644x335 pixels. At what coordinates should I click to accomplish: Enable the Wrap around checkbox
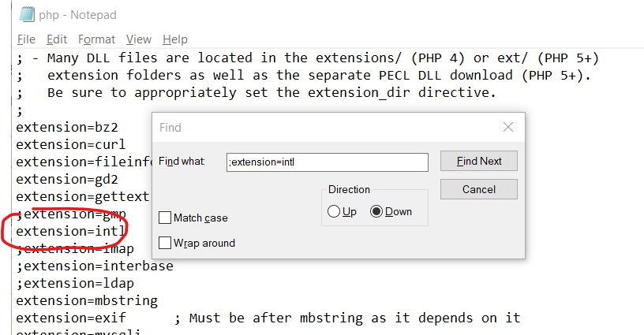165,243
